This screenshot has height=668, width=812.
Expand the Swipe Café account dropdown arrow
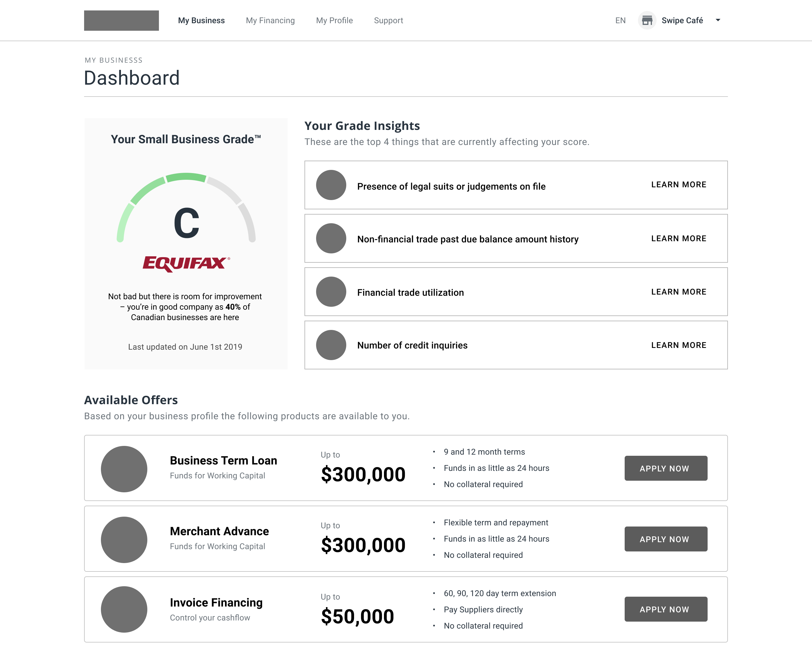pyautogui.click(x=718, y=20)
